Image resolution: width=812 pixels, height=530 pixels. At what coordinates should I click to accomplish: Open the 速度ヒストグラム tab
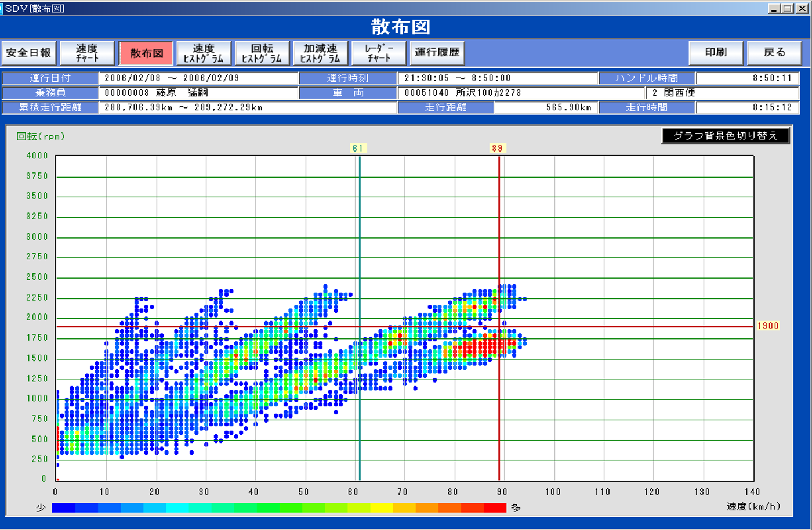pos(204,53)
